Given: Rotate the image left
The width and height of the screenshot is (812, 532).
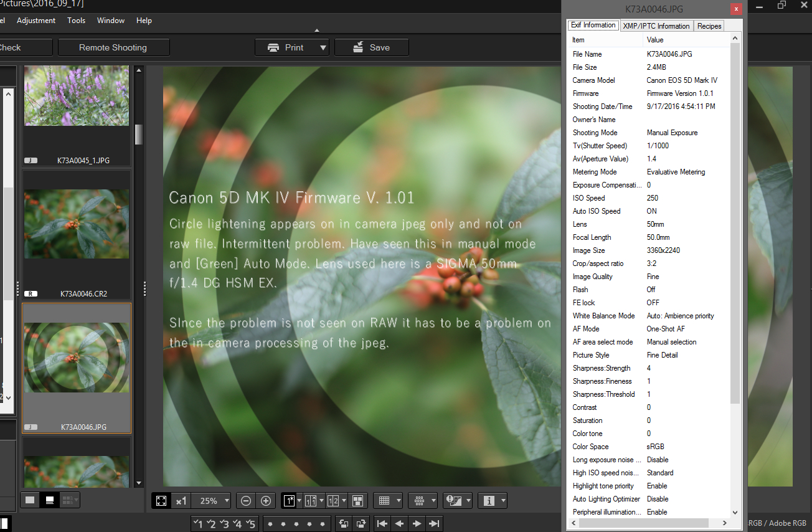Looking at the screenshot, I should tap(343, 523).
